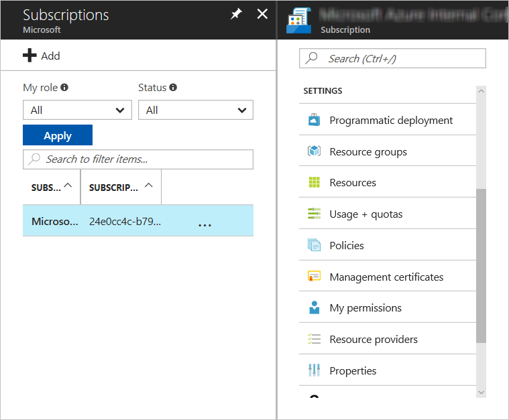Open Resource groups
Image resolution: width=509 pixels, height=420 pixels.
(388, 151)
